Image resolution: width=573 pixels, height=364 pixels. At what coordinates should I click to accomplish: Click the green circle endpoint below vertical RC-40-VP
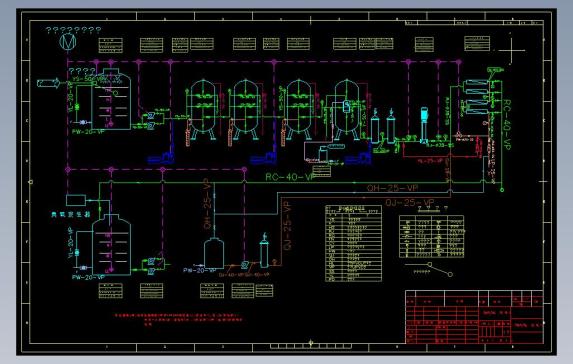point(502,190)
